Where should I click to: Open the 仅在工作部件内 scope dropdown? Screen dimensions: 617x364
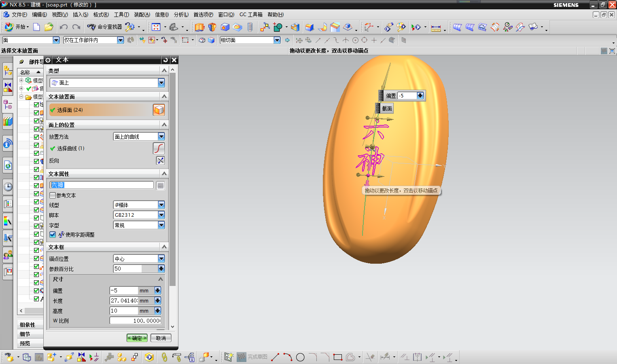point(93,40)
